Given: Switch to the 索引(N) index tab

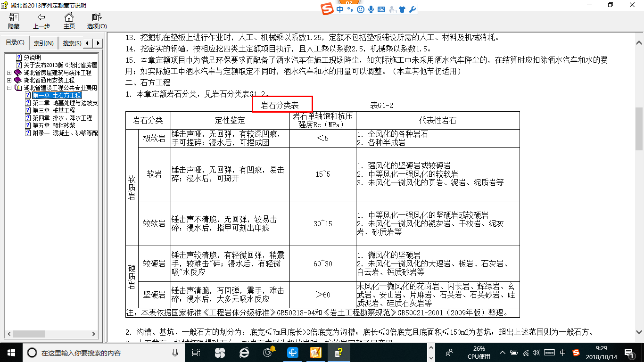Looking at the screenshot, I should click(43, 43).
